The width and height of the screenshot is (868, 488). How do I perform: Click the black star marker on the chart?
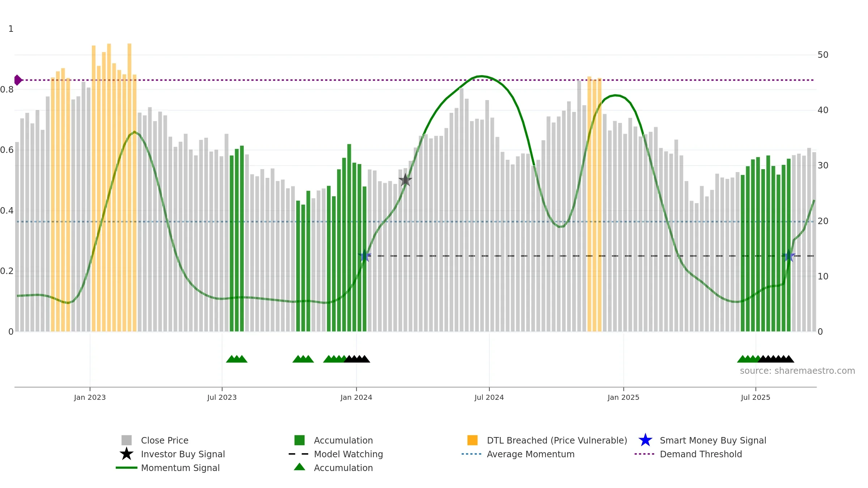click(405, 180)
